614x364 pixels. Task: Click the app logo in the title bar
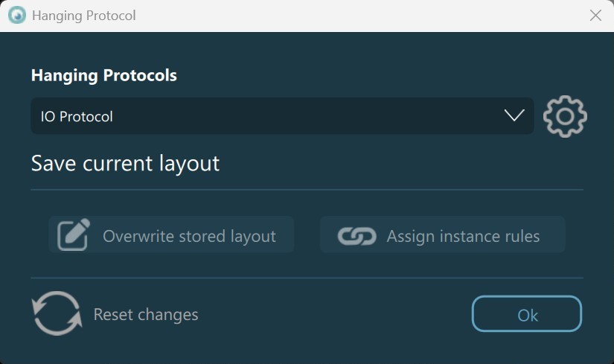[16, 16]
